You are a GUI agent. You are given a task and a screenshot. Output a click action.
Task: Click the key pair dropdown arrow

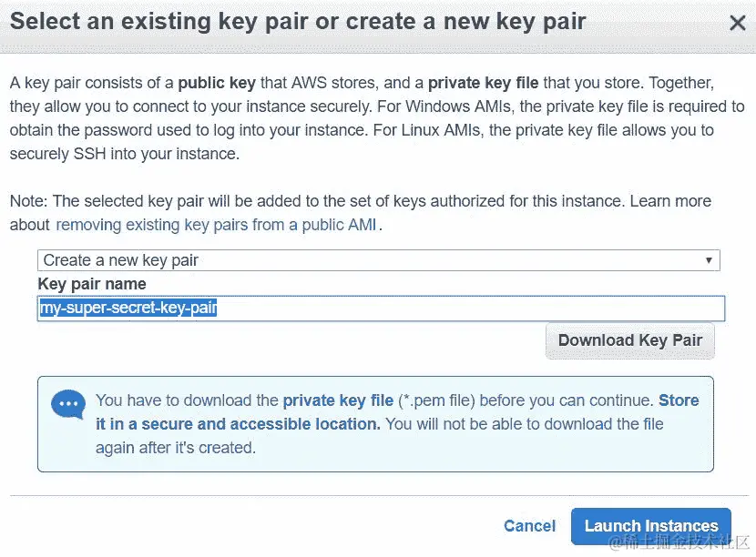[709, 260]
